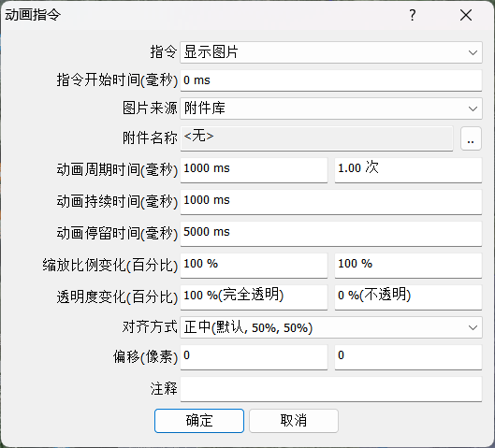Screen dimensions: 495x448
Task: Select the 动画周期时间 1000 ms field
Action: [254, 170]
